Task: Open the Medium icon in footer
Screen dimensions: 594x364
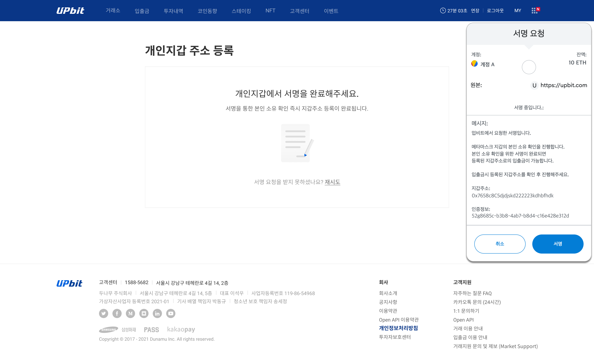Action: (130, 313)
